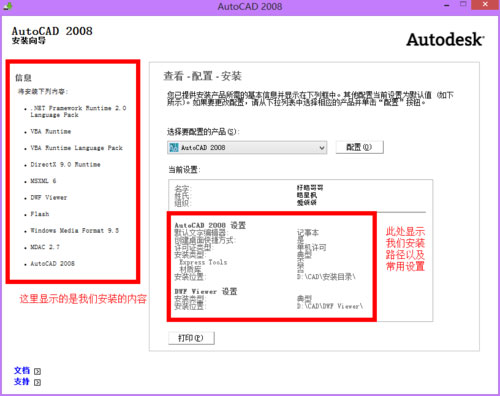Click the 配置 (O) configure button
This screenshot has width=500, height=396.
359,147
